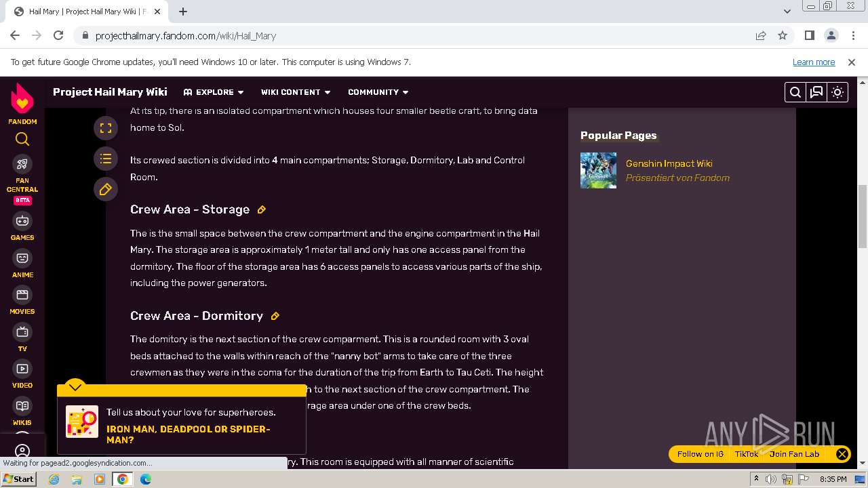Toggle light/dark theme switch
This screenshot has width=868, height=488.
click(837, 92)
